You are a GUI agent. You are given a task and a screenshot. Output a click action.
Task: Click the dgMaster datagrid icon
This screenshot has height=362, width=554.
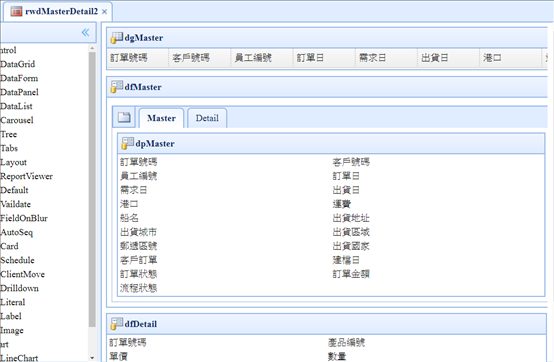(116, 37)
